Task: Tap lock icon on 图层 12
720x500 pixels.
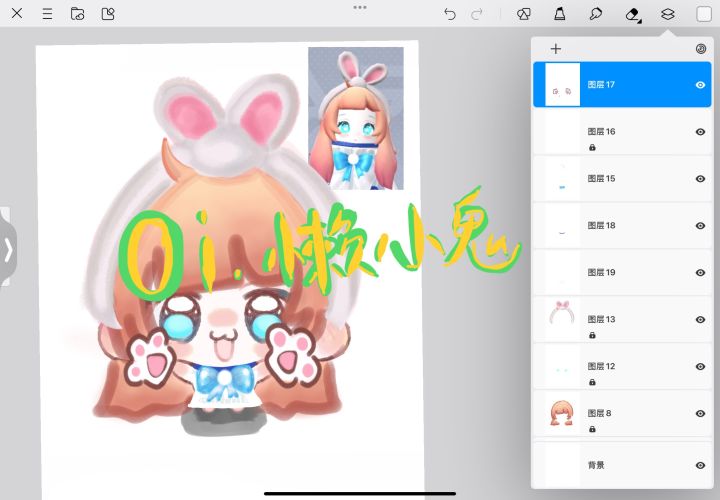Action: coord(592,382)
